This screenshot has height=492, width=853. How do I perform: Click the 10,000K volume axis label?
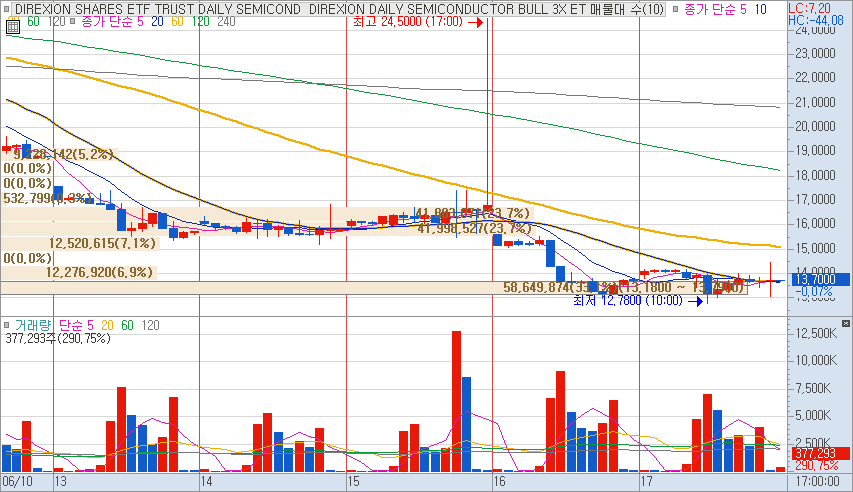(817, 360)
